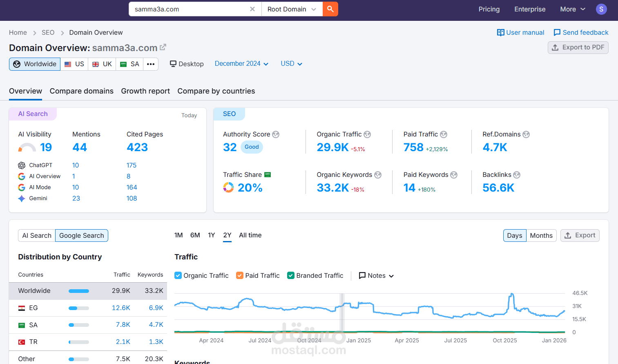Click the Saudi flag in the SA row

click(22, 325)
